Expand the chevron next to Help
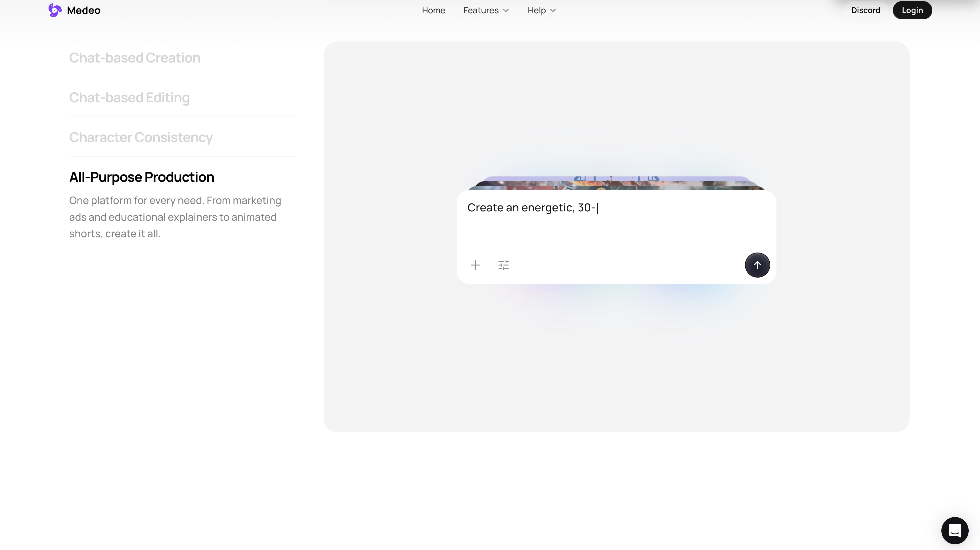The height and width of the screenshot is (550, 980). (x=553, y=11)
